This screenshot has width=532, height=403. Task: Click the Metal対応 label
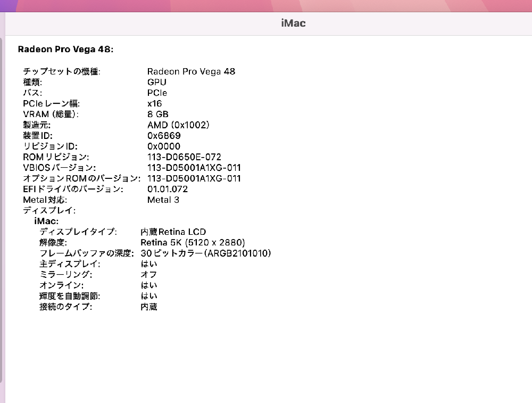45,200
